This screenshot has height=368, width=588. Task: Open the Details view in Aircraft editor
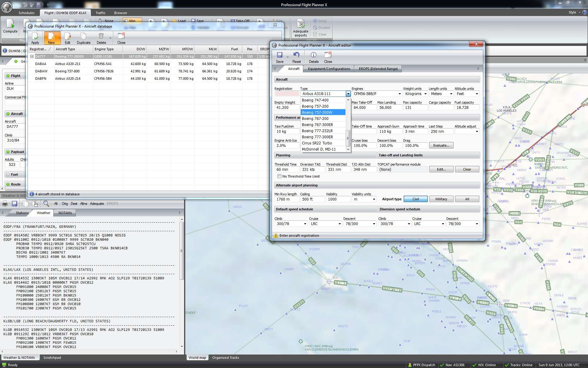pos(313,57)
